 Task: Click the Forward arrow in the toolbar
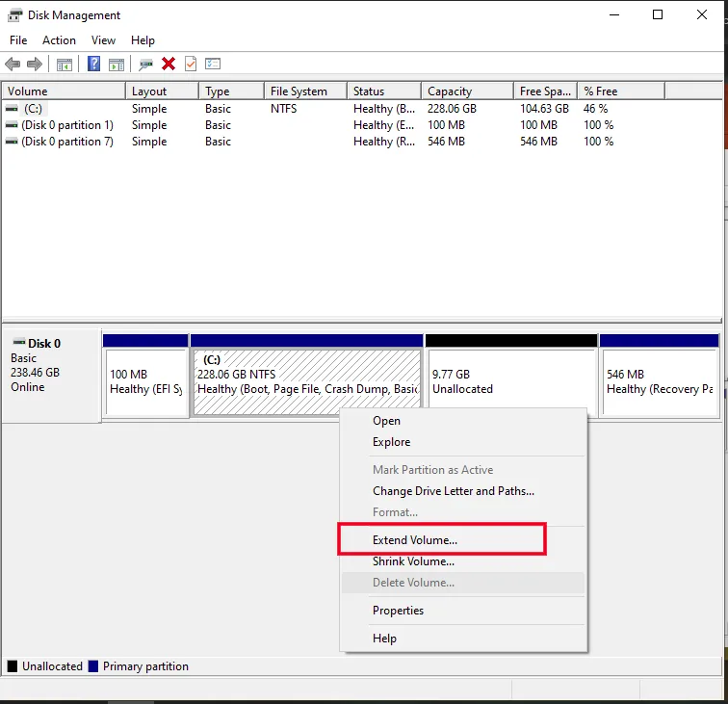[35, 65]
